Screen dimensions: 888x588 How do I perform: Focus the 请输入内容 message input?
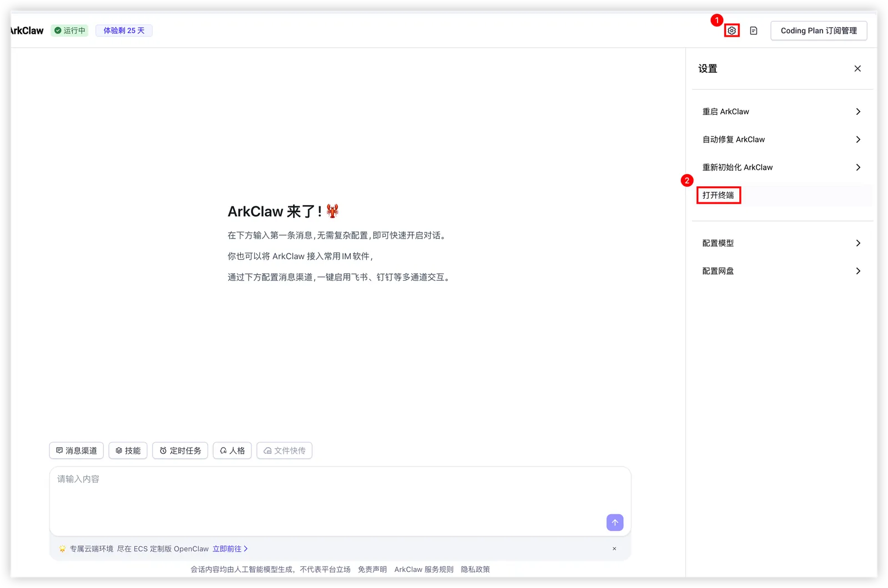(x=340, y=501)
